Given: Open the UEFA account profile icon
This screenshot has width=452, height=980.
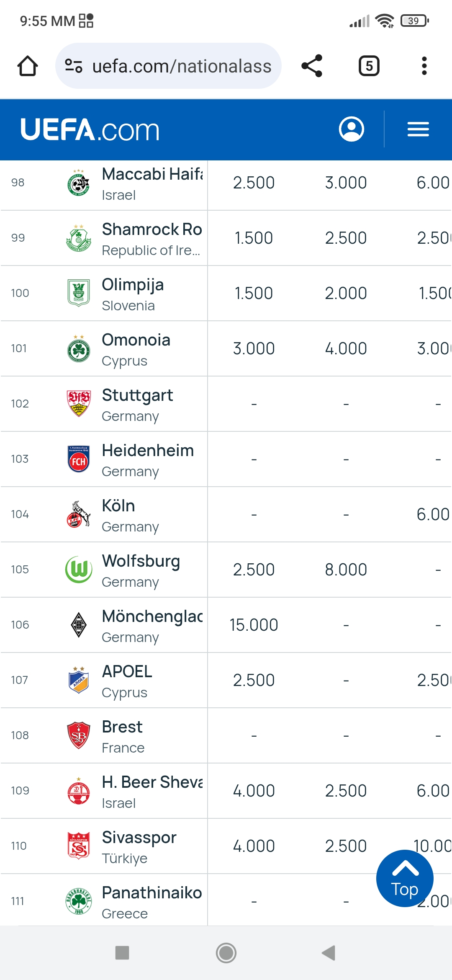Looking at the screenshot, I should pyautogui.click(x=351, y=129).
